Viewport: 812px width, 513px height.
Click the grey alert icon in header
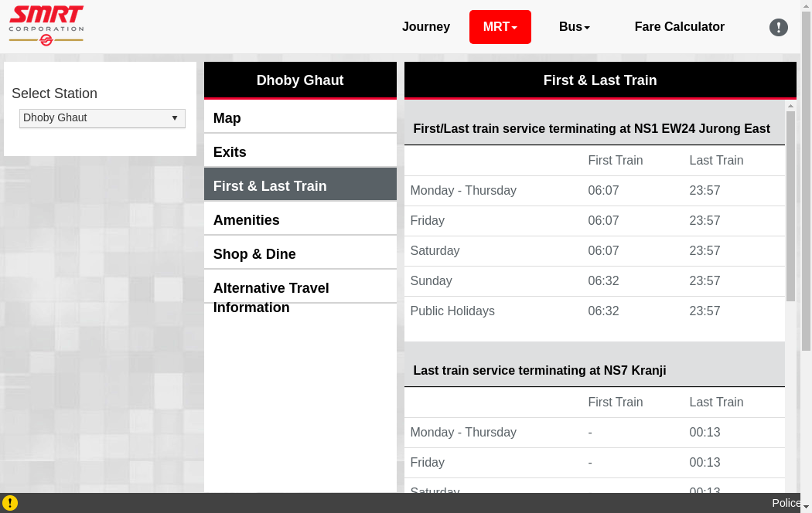tap(778, 28)
